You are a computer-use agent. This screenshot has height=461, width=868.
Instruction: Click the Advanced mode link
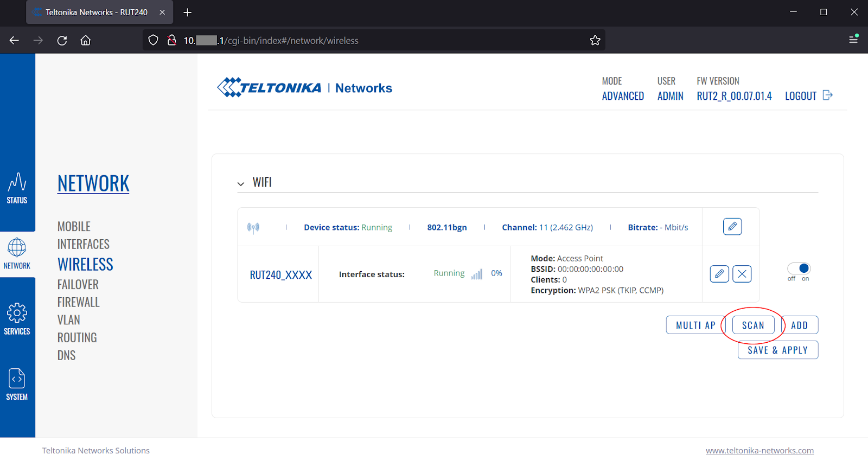point(623,96)
